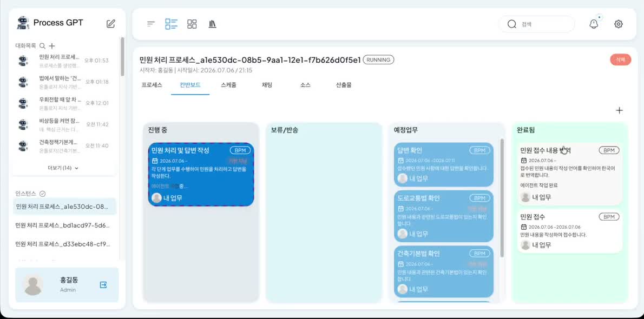Select the 칸반보드 tab
The height and width of the screenshot is (319, 644).
[x=190, y=85]
